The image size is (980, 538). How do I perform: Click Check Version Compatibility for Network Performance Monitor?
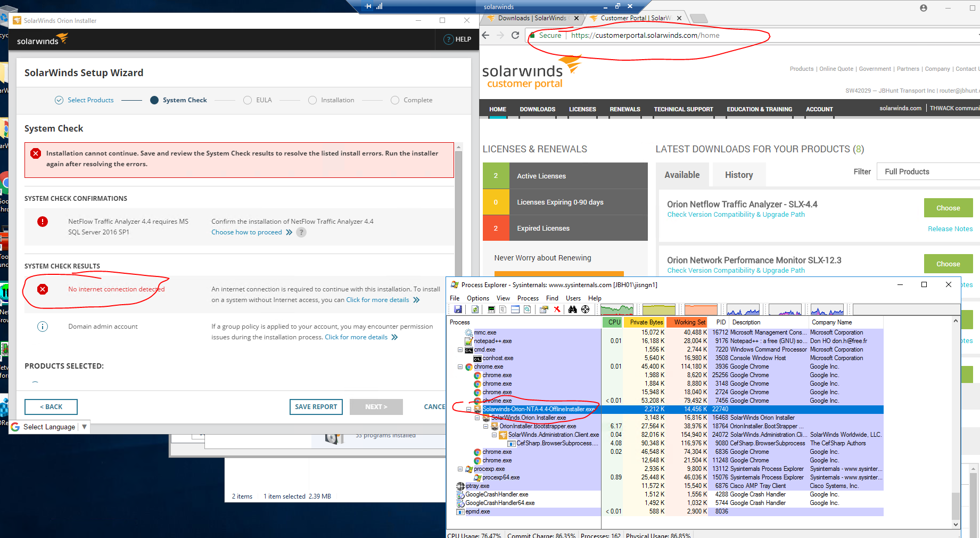[x=736, y=271]
